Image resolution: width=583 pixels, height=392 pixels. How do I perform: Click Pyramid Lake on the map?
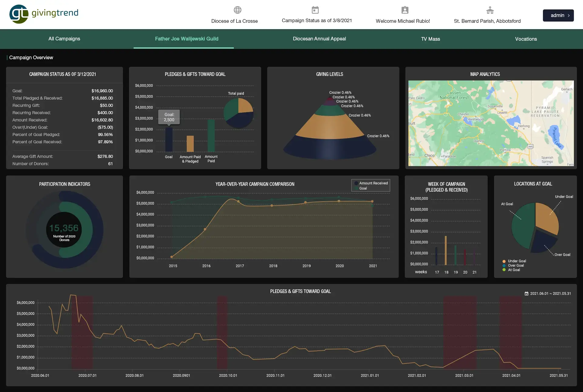[554, 136]
